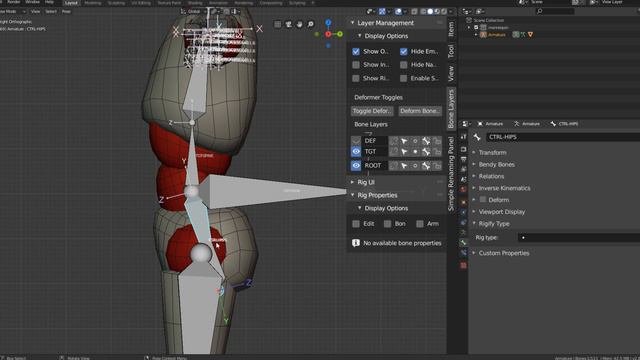The image size is (640, 360).
Task: Select solid viewport shading mode
Action: tap(430, 12)
